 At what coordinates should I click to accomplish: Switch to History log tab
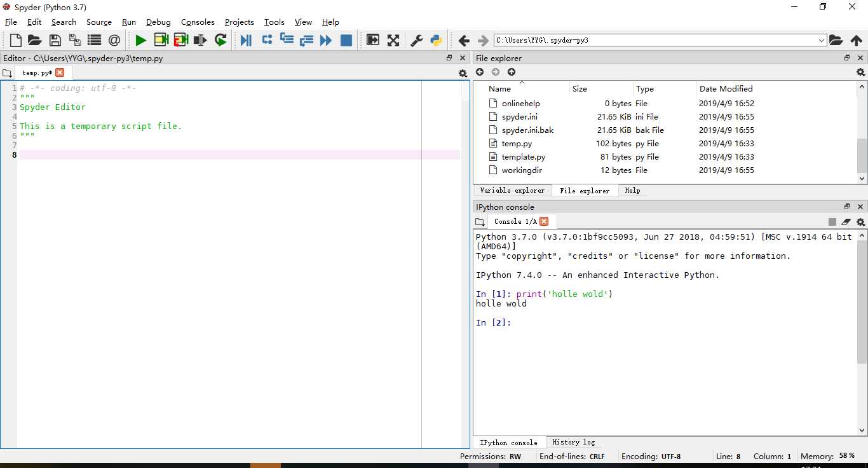574,442
